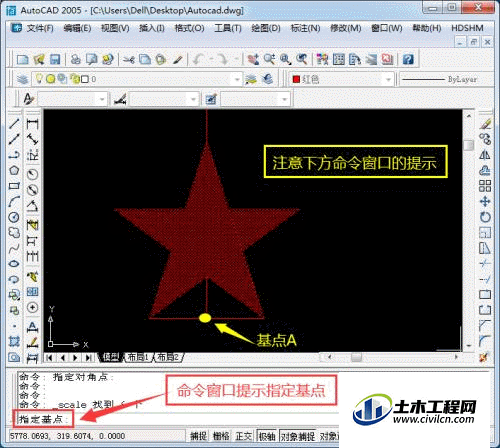Viewport: 500px width, 448px height.
Task: Select the Polyline draw tool
Action: pos(14,154)
